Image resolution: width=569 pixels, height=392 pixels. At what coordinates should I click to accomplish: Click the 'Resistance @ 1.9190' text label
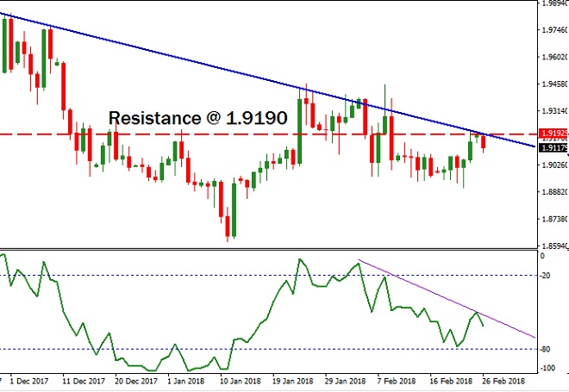[198, 118]
